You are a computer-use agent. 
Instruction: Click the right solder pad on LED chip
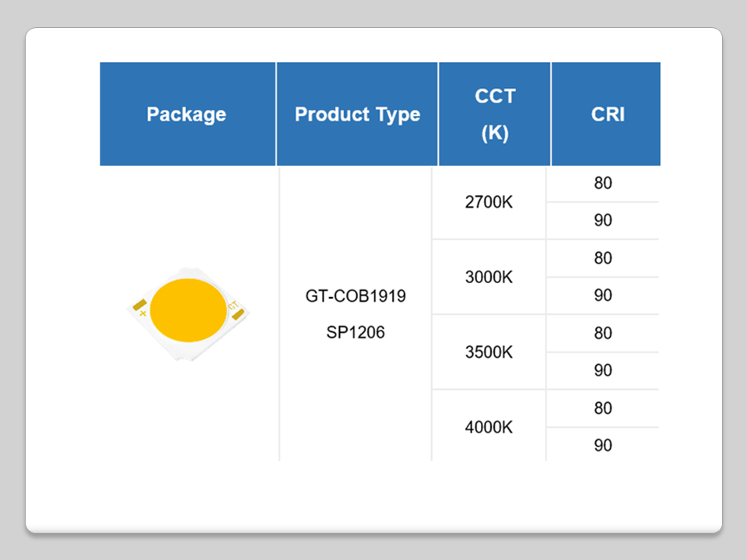(x=237, y=313)
